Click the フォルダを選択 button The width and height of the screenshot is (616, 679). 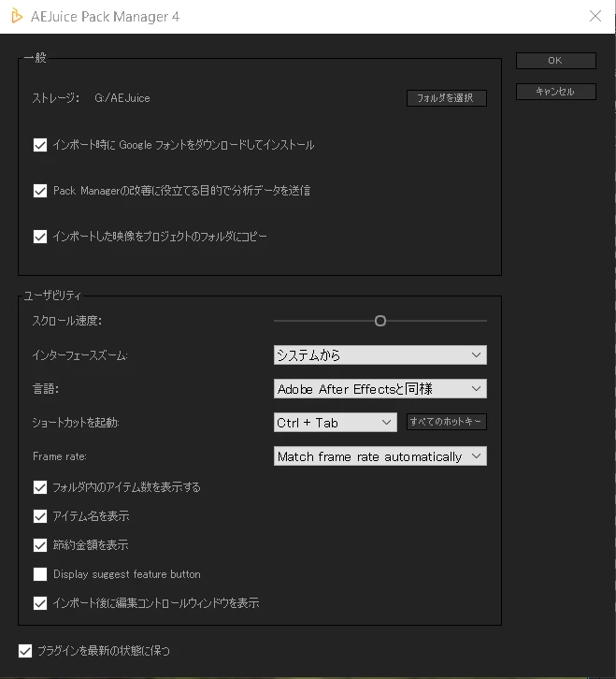tap(446, 98)
